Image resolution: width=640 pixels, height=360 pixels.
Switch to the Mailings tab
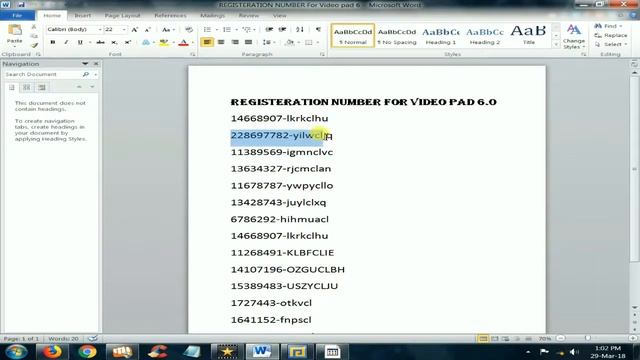tap(213, 16)
